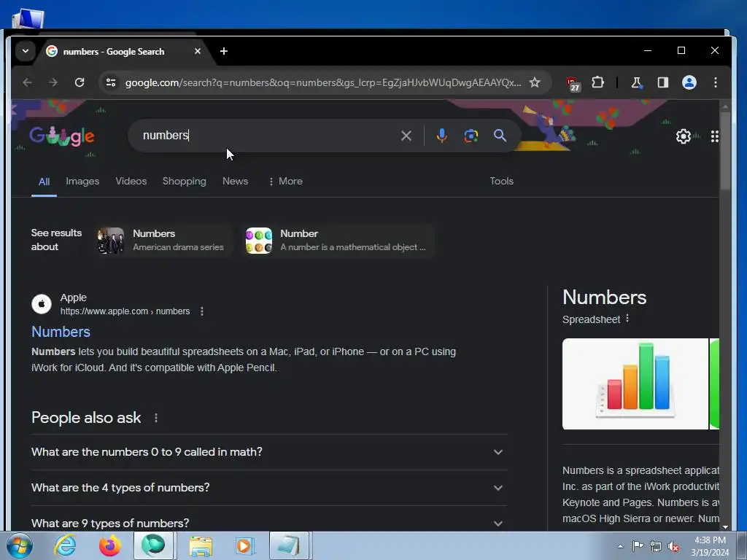The image size is (747, 560).
Task: Click the browser forward arrow
Action: tap(53, 82)
